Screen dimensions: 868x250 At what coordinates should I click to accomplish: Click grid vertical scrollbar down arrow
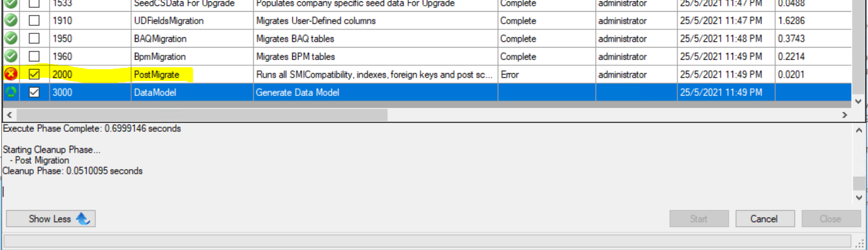(x=858, y=102)
